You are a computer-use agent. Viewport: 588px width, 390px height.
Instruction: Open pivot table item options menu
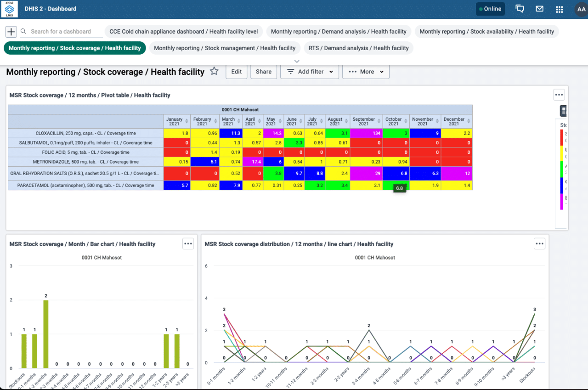click(559, 95)
